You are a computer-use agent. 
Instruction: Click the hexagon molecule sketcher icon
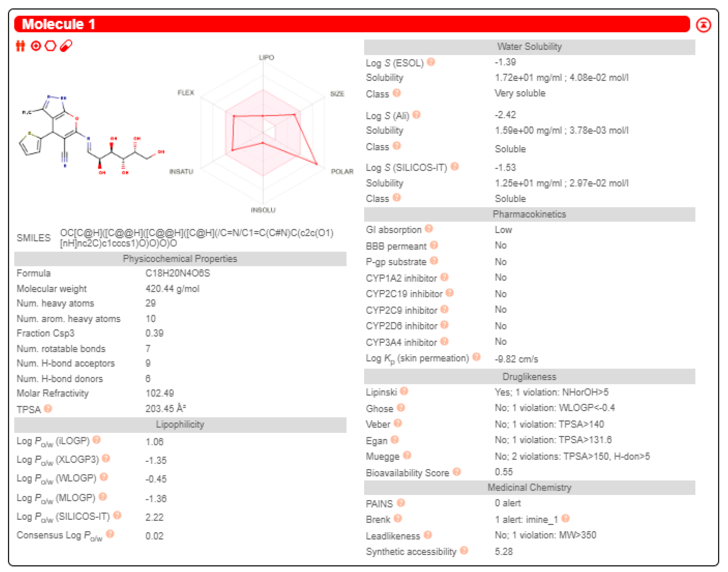click(x=51, y=46)
